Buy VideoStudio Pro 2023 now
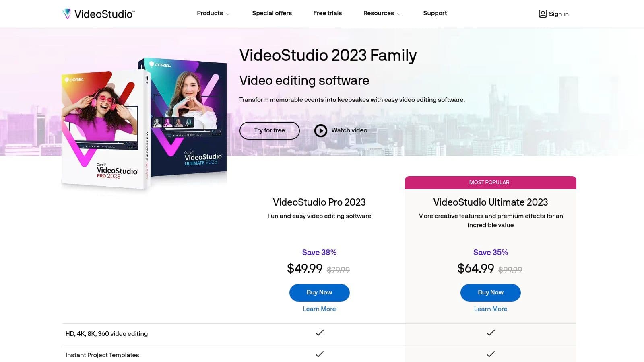644x362 pixels. click(x=319, y=292)
